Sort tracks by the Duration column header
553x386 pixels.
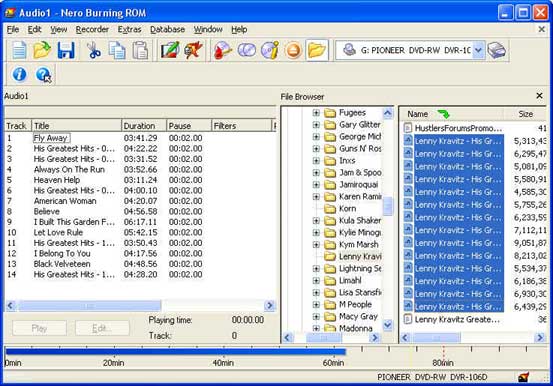click(144, 126)
